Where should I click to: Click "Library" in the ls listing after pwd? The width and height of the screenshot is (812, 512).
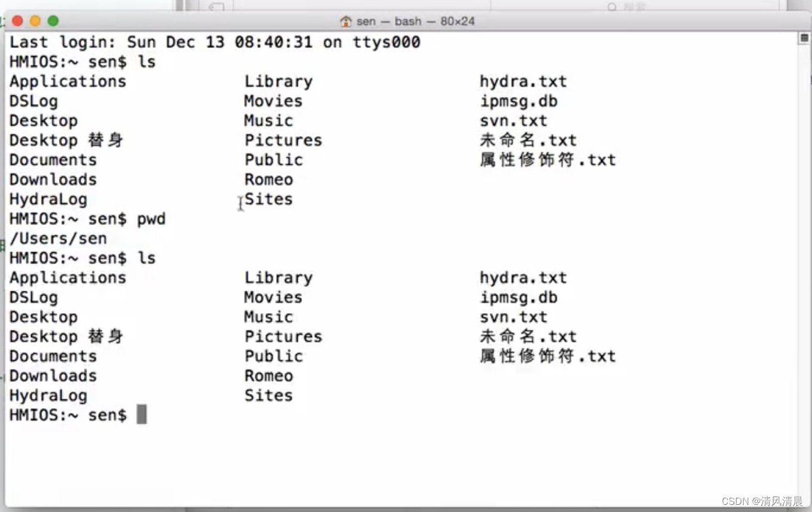pos(278,278)
